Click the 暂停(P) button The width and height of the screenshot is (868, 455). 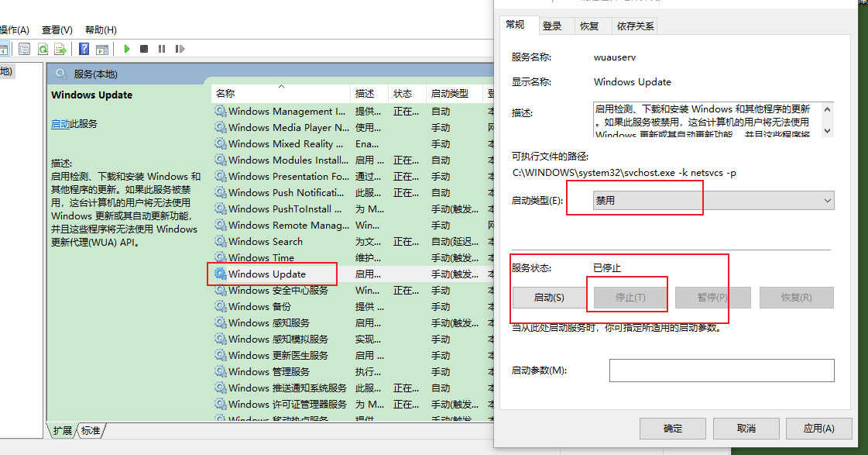pos(712,298)
